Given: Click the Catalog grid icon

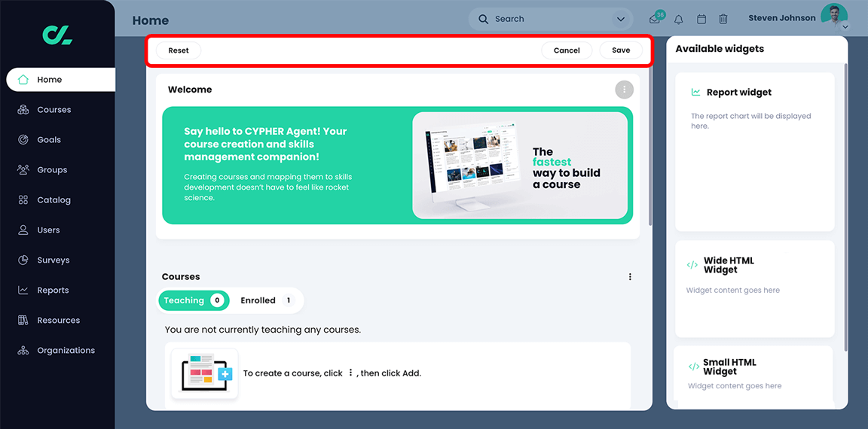Looking at the screenshot, I should coord(23,199).
